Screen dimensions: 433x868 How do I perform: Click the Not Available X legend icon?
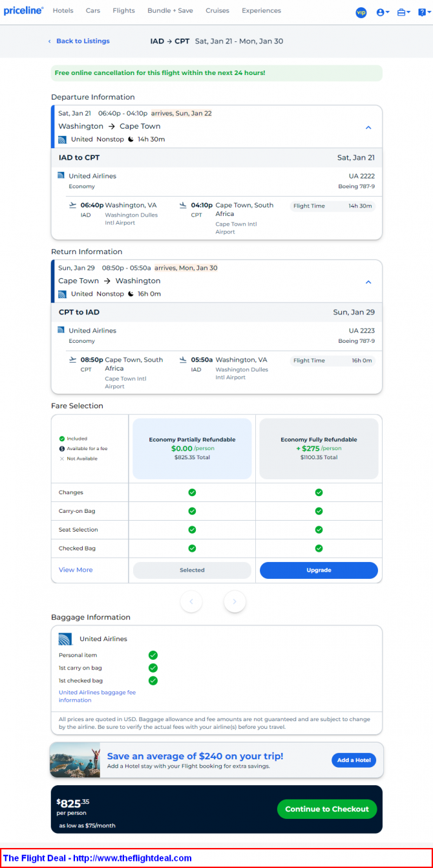(62, 459)
